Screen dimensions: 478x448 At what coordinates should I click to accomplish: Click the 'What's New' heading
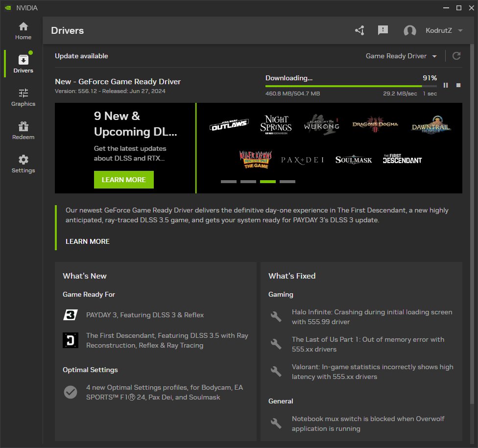(85, 276)
